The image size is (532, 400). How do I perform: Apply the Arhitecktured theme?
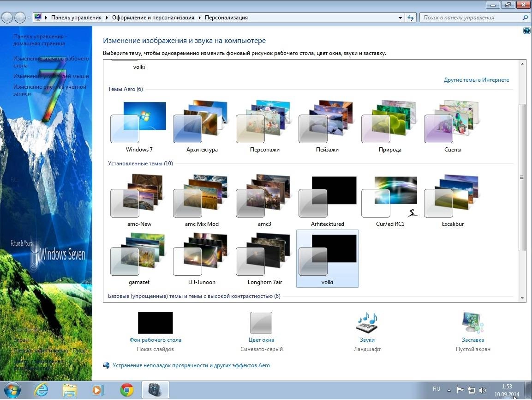(328, 200)
